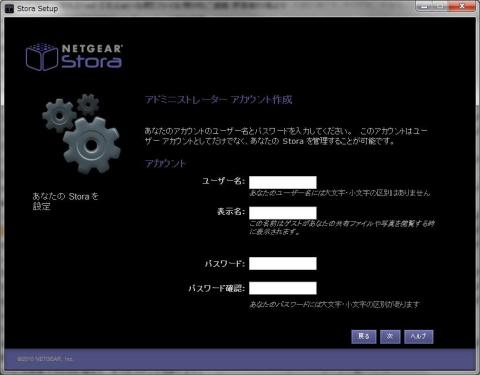Minimize the Stora Setup window
The height and width of the screenshot is (375, 480).
coord(424,6)
